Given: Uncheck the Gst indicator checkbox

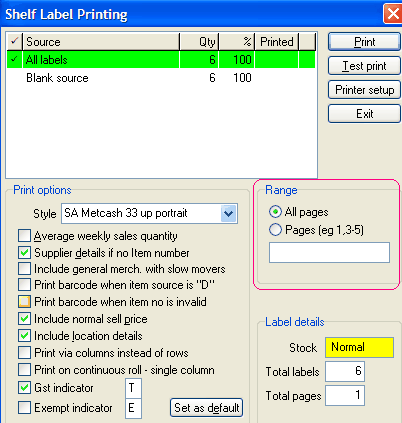Looking at the screenshot, I should (24, 387).
